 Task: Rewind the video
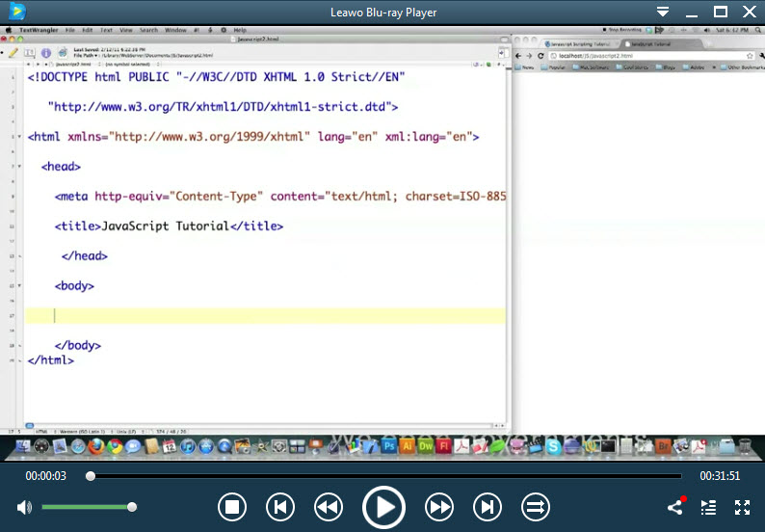coord(329,508)
